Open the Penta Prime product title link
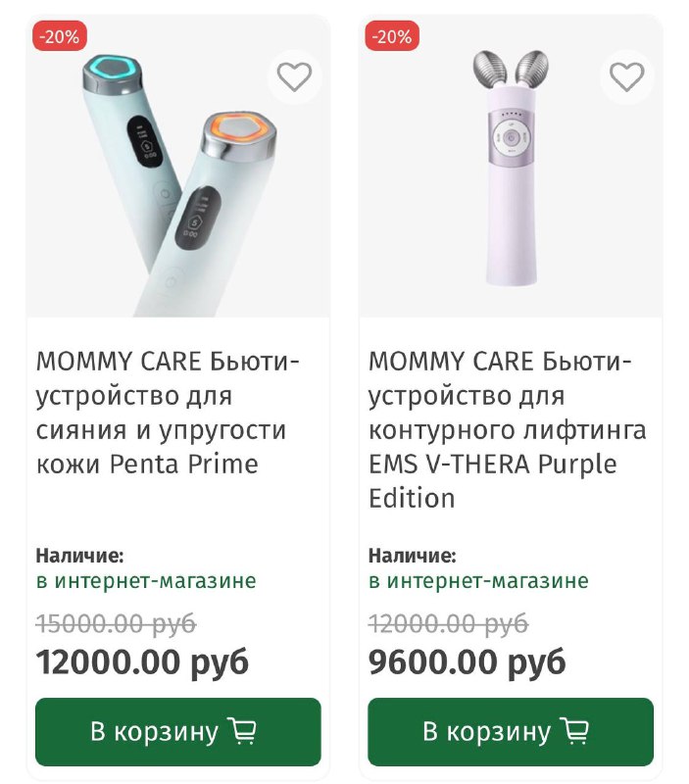Viewport: 689px width, 784px height. (168, 413)
